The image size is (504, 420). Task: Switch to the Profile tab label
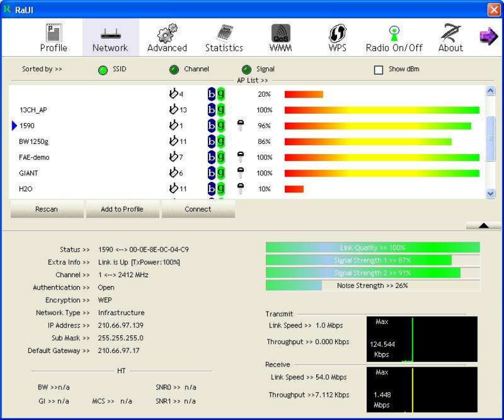click(54, 48)
